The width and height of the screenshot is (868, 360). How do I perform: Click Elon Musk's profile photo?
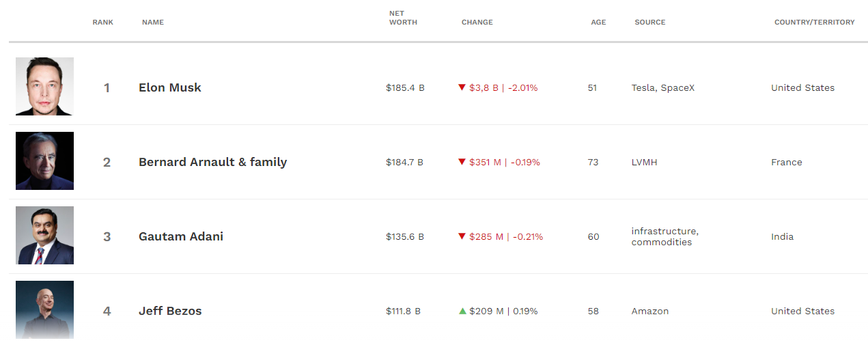click(x=44, y=87)
